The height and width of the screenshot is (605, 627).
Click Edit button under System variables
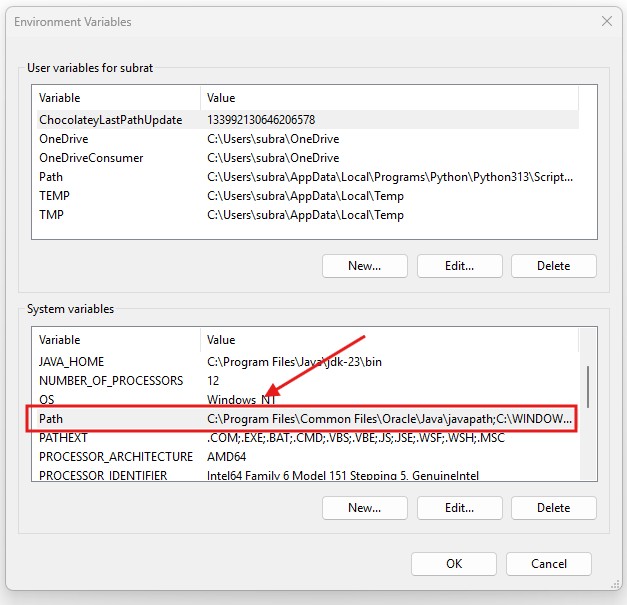(x=459, y=508)
